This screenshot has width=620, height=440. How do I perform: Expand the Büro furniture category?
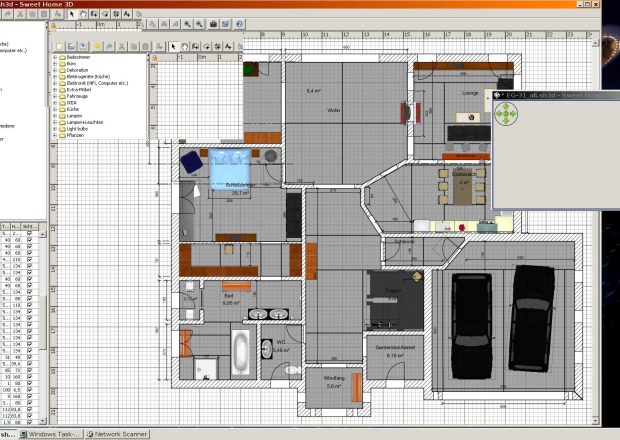click(55, 64)
